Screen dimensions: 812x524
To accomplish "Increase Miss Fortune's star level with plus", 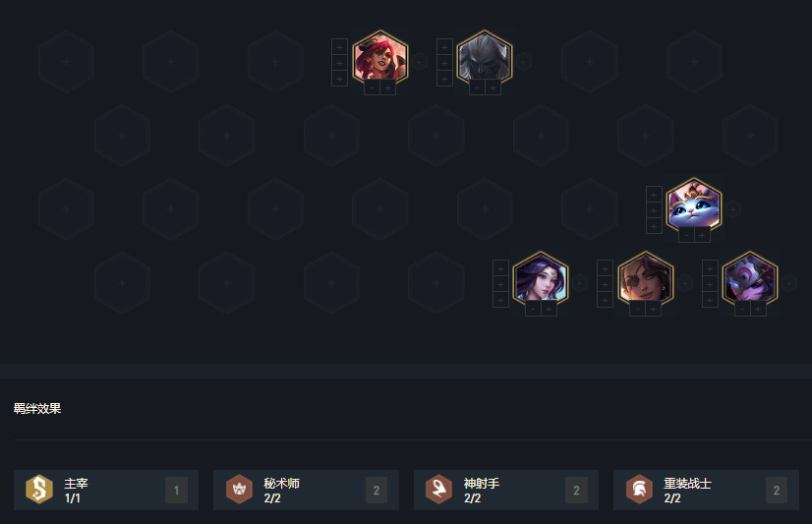I will 388,88.
